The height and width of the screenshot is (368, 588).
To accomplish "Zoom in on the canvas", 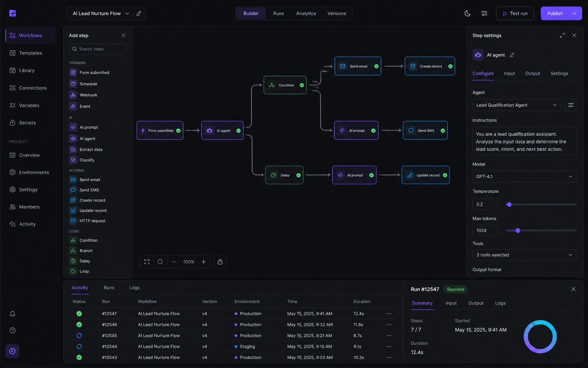I will click(204, 262).
